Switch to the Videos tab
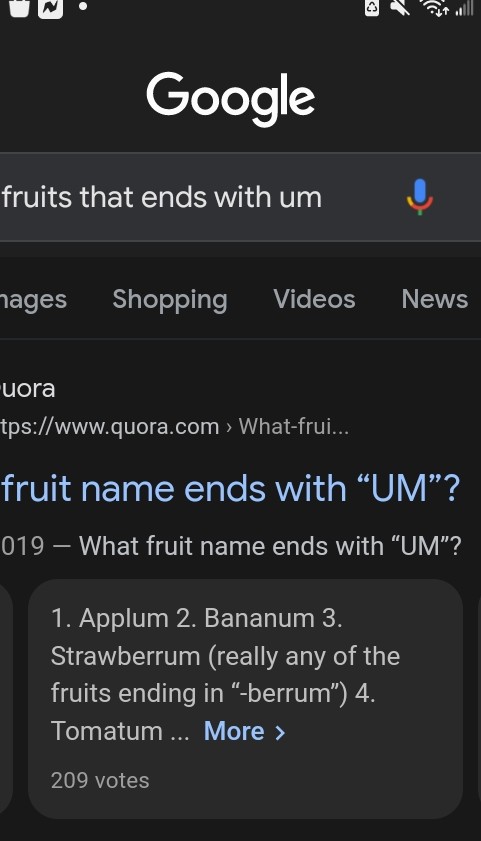 click(x=314, y=299)
